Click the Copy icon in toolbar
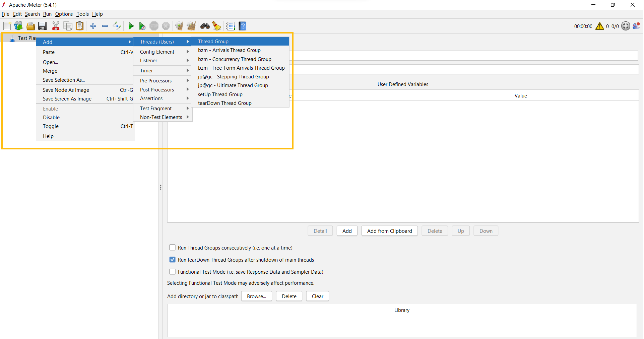Image resolution: width=644 pixels, height=339 pixels. [68, 26]
